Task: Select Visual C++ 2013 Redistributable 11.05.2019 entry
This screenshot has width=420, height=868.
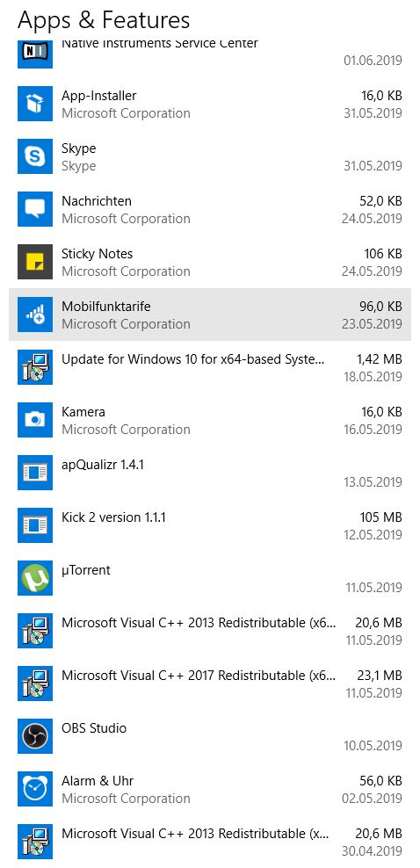Action: (210, 631)
